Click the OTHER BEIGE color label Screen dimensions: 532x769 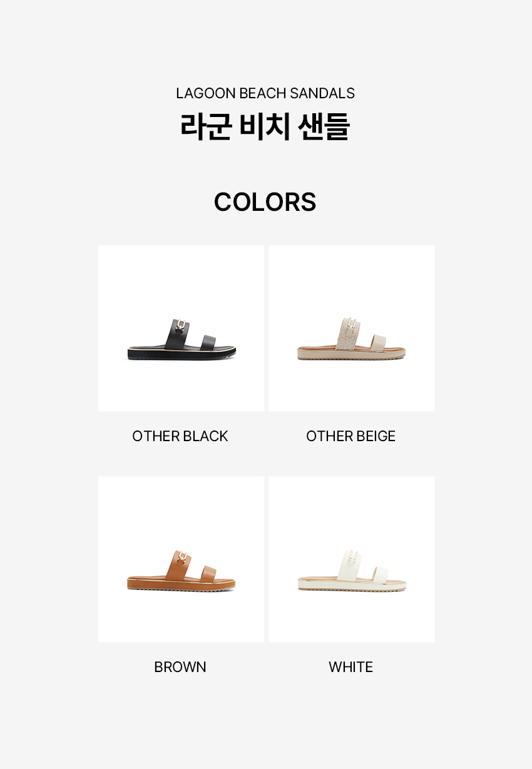pyautogui.click(x=351, y=436)
